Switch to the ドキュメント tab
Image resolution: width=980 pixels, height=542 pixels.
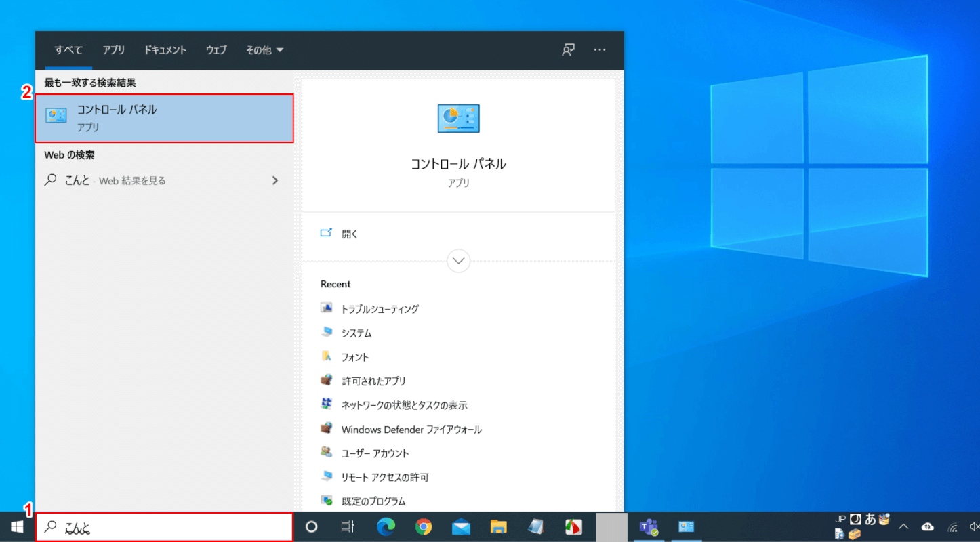(165, 50)
